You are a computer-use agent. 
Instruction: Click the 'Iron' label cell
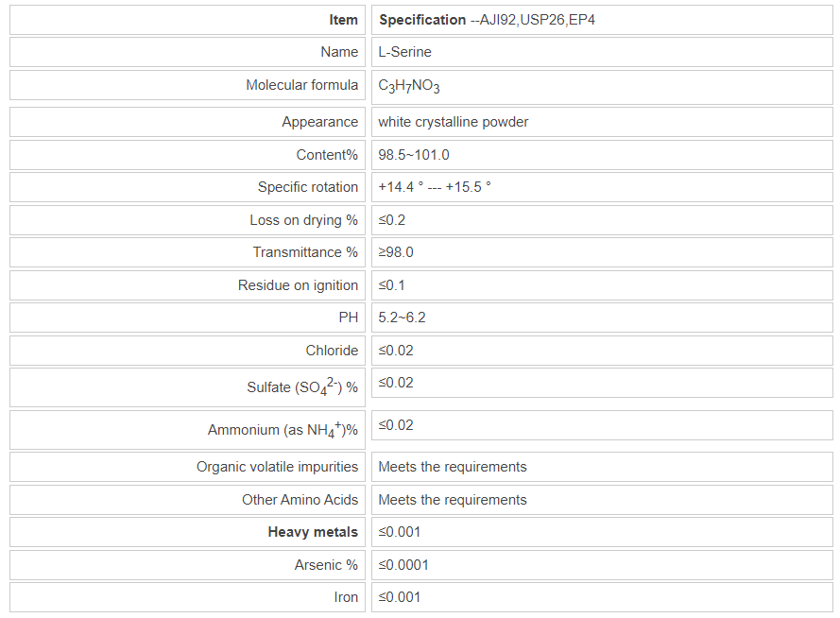346,597
